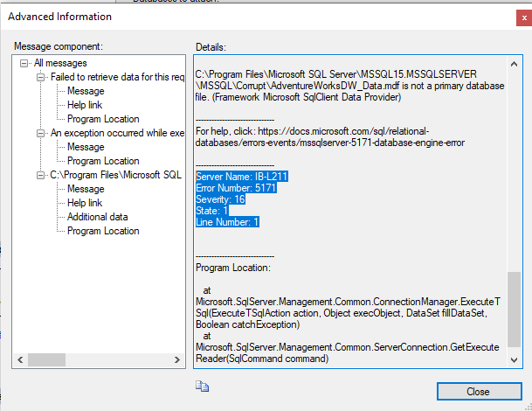This screenshot has width=532, height=411.
Task: Select the All messages tree item
Action: pyautogui.click(x=59, y=63)
